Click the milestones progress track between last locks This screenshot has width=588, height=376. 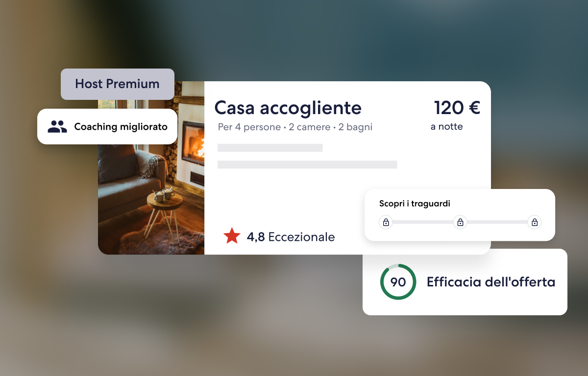[497, 222]
